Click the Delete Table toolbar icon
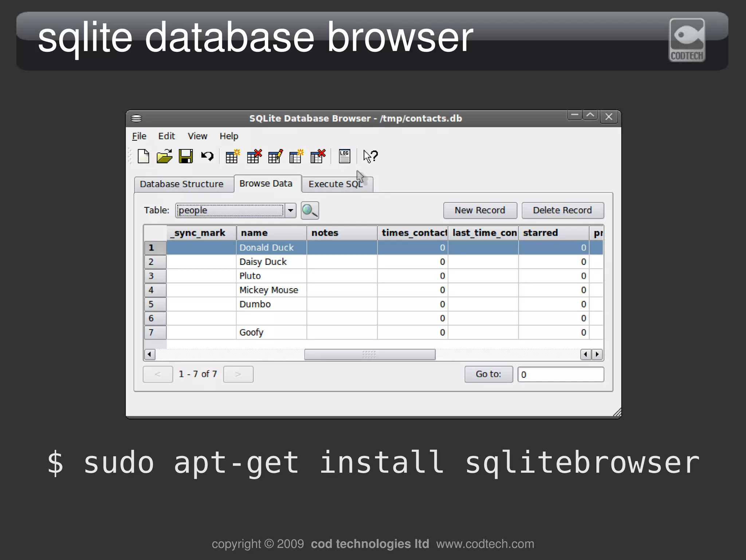The height and width of the screenshot is (560, 746). [x=254, y=156]
